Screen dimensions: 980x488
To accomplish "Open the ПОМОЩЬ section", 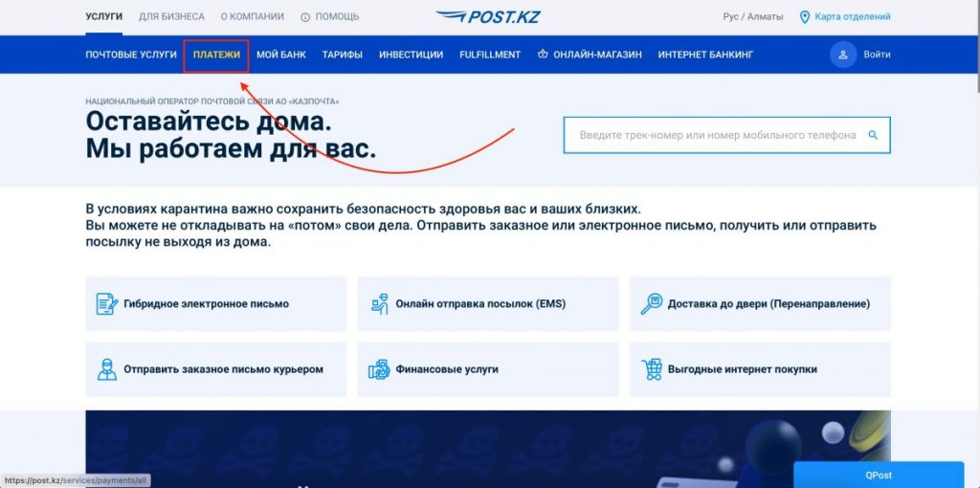I will (x=337, y=17).
